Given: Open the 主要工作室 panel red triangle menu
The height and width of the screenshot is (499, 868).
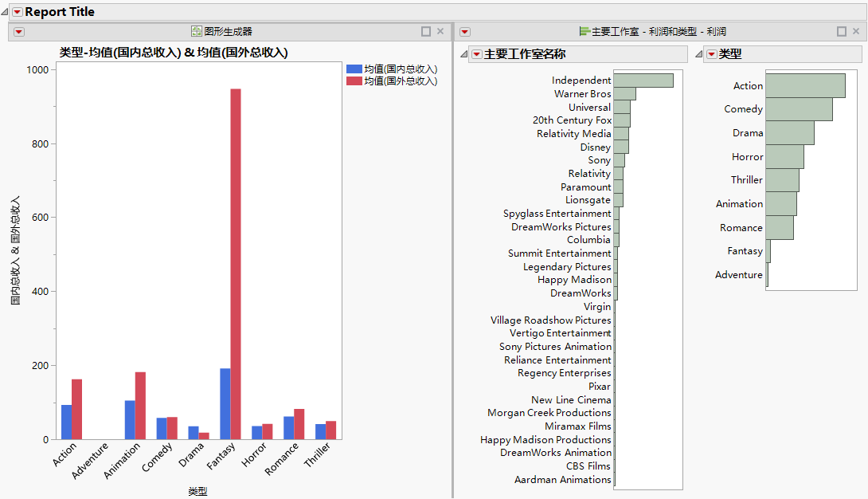Looking at the screenshot, I should coord(465,32).
